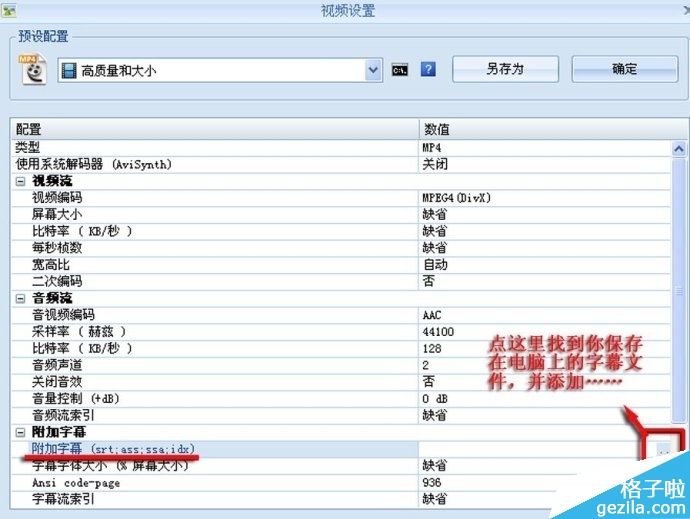Click the 自动 aspect ratio value
690x519 pixels.
pos(545,265)
